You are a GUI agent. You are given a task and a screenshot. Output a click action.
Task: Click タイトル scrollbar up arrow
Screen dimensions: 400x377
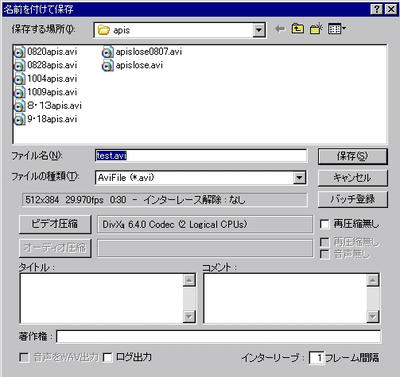click(189, 280)
